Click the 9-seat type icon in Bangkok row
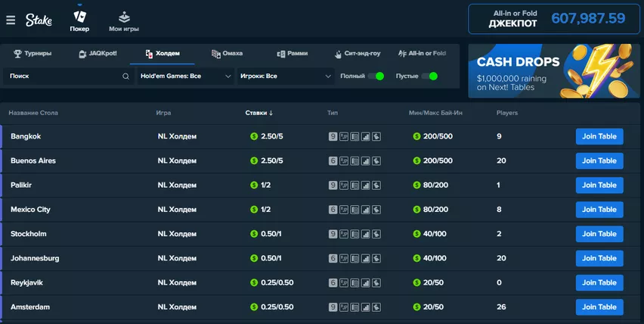Image resolution: width=644 pixels, height=324 pixels. tap(333, 136)
